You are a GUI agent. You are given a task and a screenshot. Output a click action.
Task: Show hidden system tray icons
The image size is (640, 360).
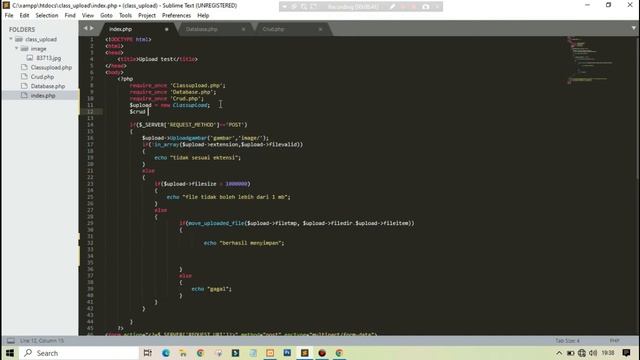[559, 353]
